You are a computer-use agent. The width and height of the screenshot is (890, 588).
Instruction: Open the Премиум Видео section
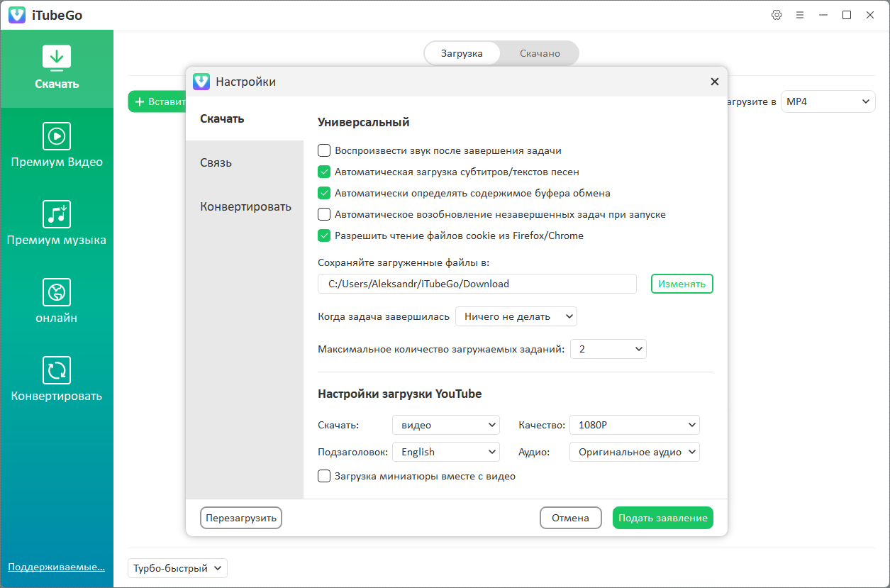[57, 147]
